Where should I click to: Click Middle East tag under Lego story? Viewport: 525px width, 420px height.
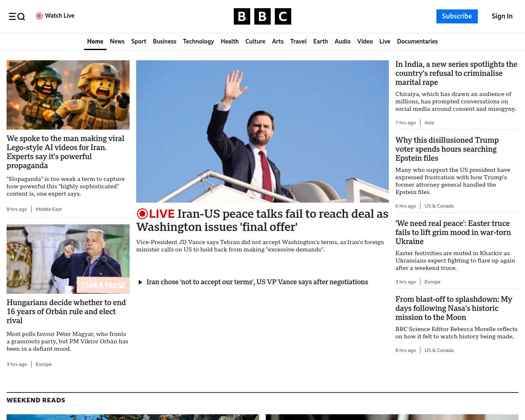click(49, 209)
